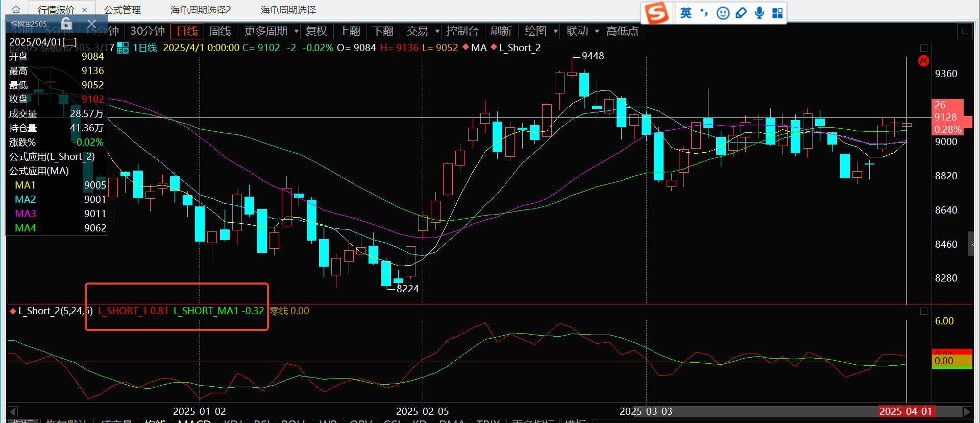The image size is (980, 423).
Task: Open Sogou toolbox grid icon
Action: click(x=777, y=13)
